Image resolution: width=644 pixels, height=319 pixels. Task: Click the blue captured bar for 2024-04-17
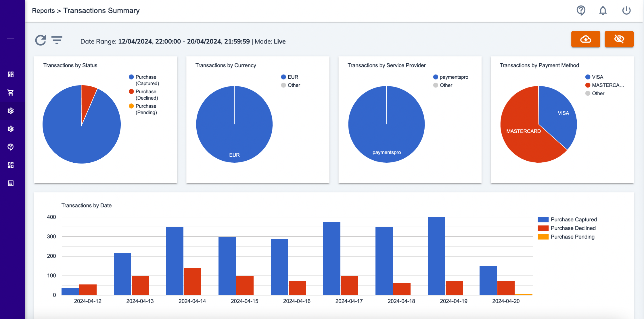(x=332, y=258)
